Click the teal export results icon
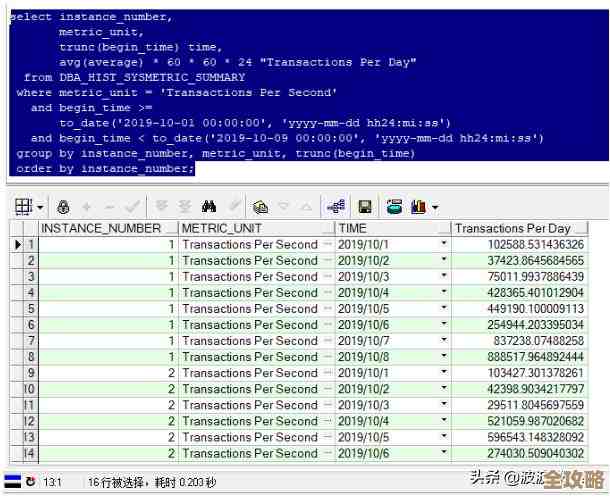 [x=394, y=207]
